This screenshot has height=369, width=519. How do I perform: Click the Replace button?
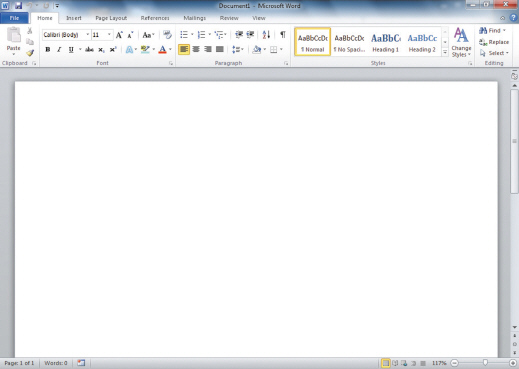tap(494, 42)
